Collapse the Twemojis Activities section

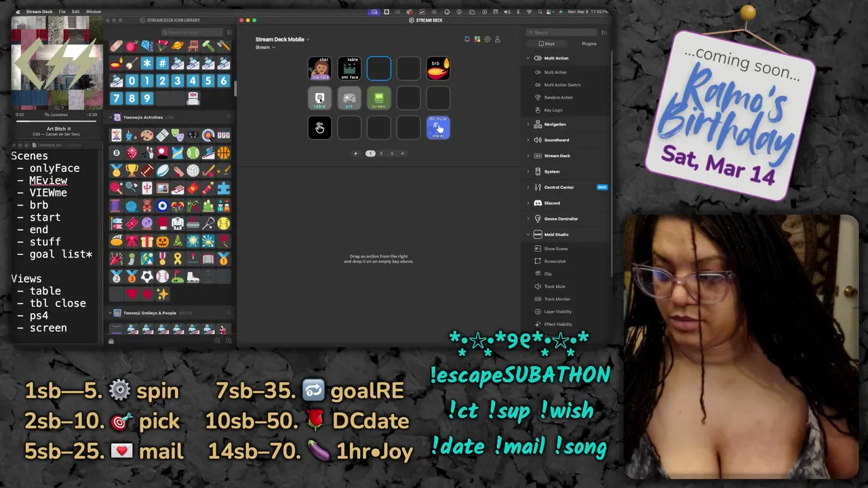click(x=111, y=117)
